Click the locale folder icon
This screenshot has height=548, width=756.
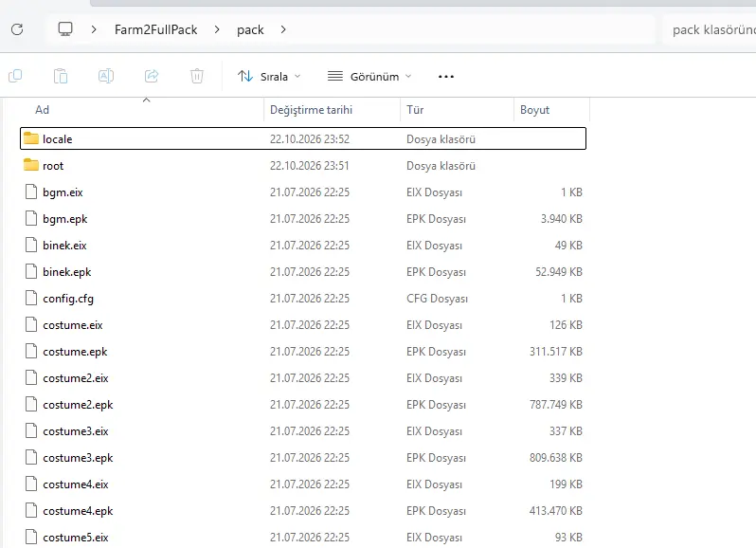click(31, 138)
